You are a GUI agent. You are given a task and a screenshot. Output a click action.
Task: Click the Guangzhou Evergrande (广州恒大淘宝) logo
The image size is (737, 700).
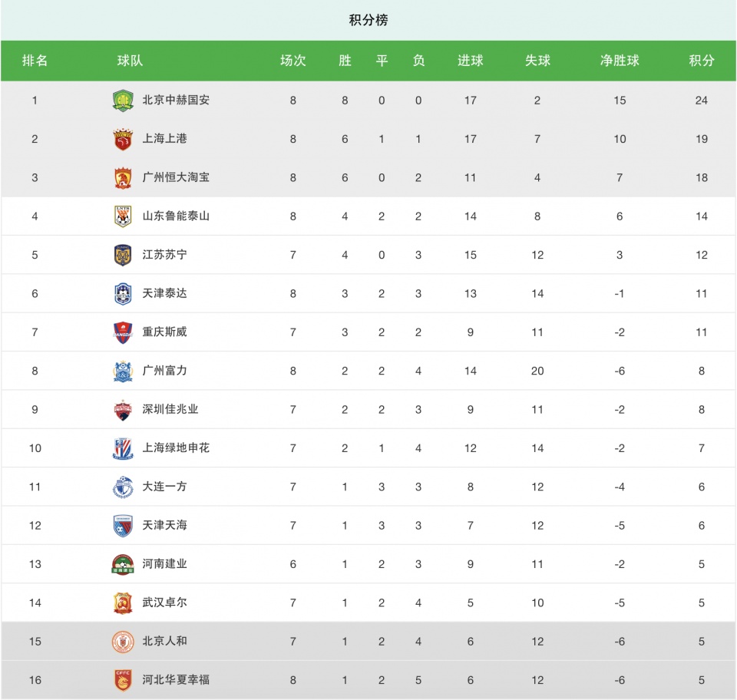point(123,178)
